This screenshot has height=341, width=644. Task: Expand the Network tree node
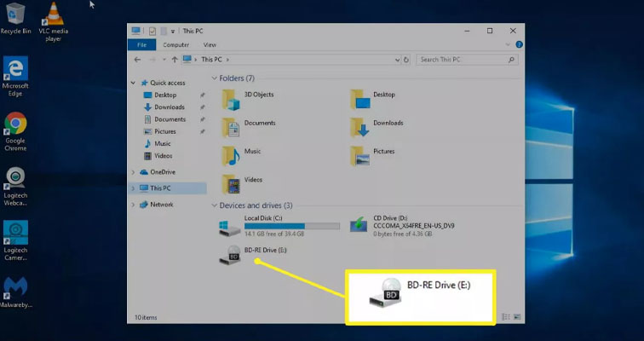[134, 205]
